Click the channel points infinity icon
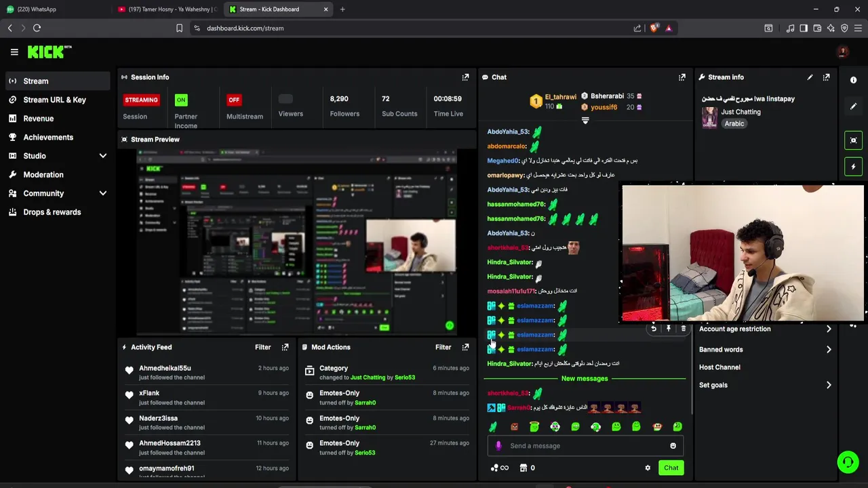This screenshot has height=488, width=868. click(x=499, y=468)
